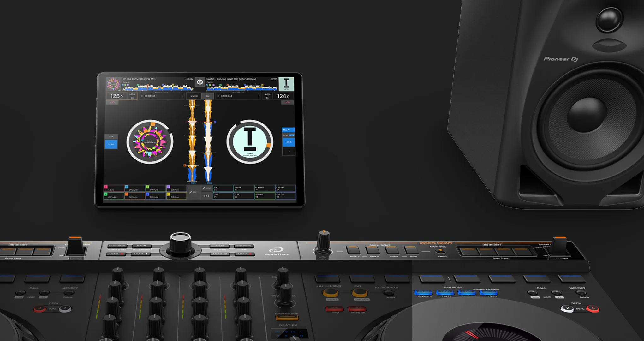Image resolution: width=644 pixels, height=341 pixels.
Task: Click the left deck ±10 tempo range
Action: click(112, 102)
